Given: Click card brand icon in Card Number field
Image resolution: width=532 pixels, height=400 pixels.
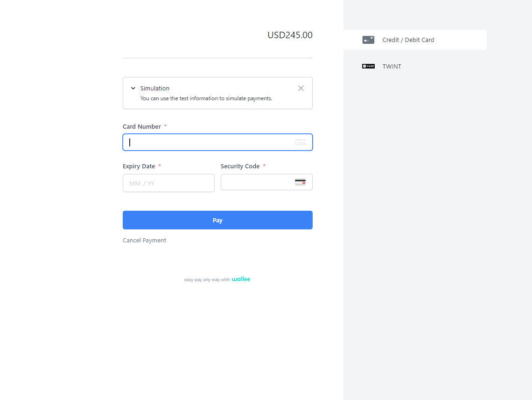Looking at the screenshot, I should 300,142.
